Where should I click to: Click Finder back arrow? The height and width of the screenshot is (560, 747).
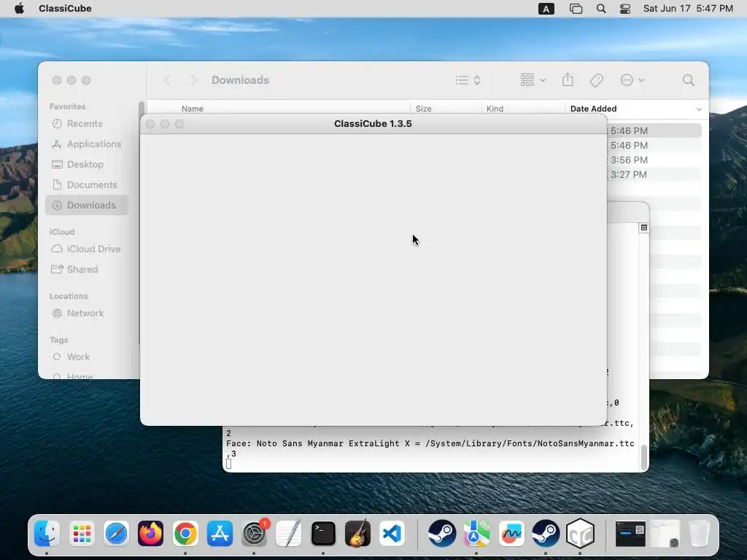pos(167,80)
